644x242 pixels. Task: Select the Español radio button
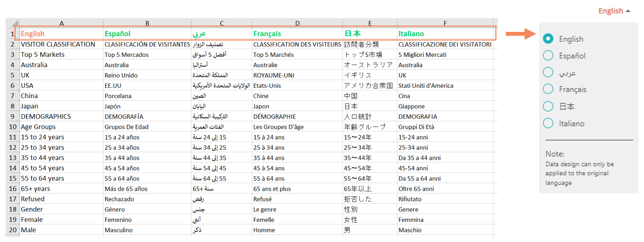(548, 56)
